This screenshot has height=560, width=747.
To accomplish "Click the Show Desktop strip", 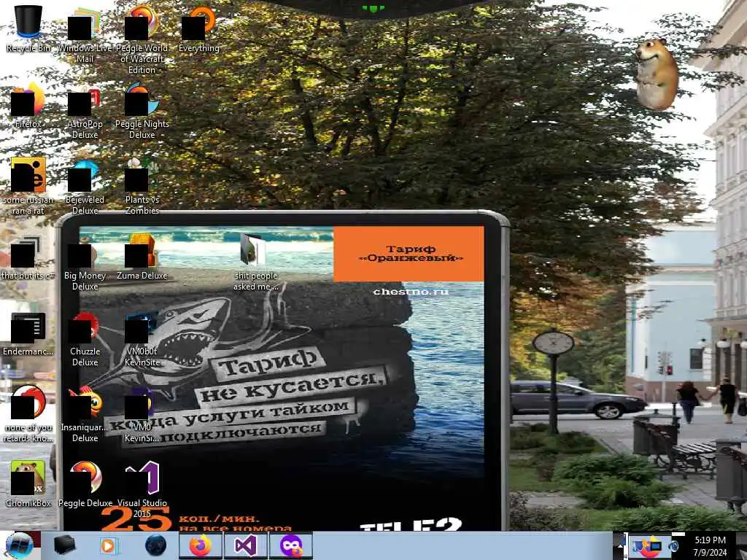I will (741, 545).
